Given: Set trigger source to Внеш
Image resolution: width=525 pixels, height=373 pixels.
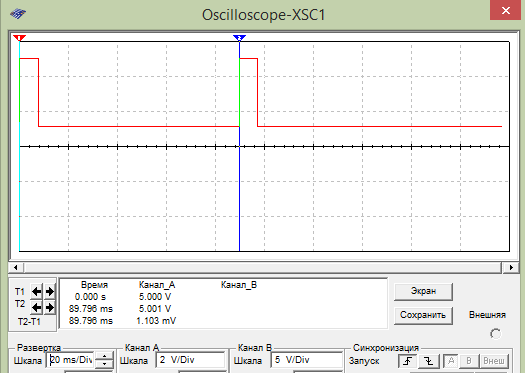Looking at the screenshot, I should coord(494,361).
